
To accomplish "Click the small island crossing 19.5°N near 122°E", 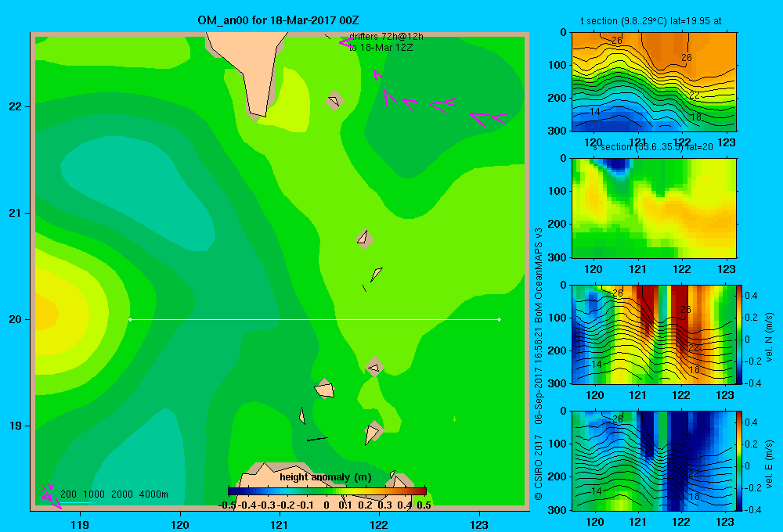I will point(374,367).
